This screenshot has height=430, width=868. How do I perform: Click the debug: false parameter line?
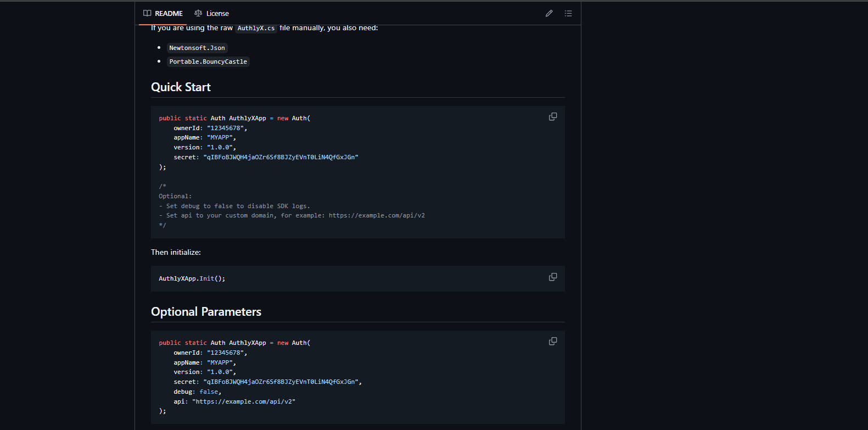point(197,392)
